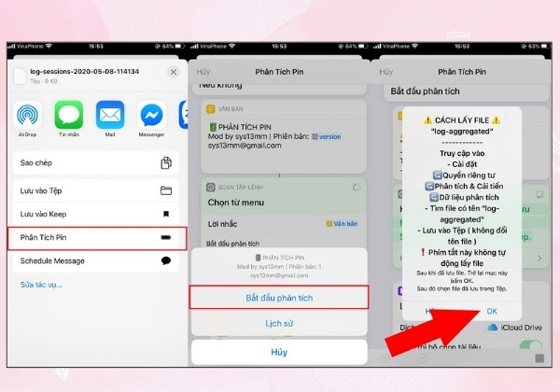Tap the AirDrop share icon
Image resolution: width=560 pixels, height=392 pixels.
27,115
